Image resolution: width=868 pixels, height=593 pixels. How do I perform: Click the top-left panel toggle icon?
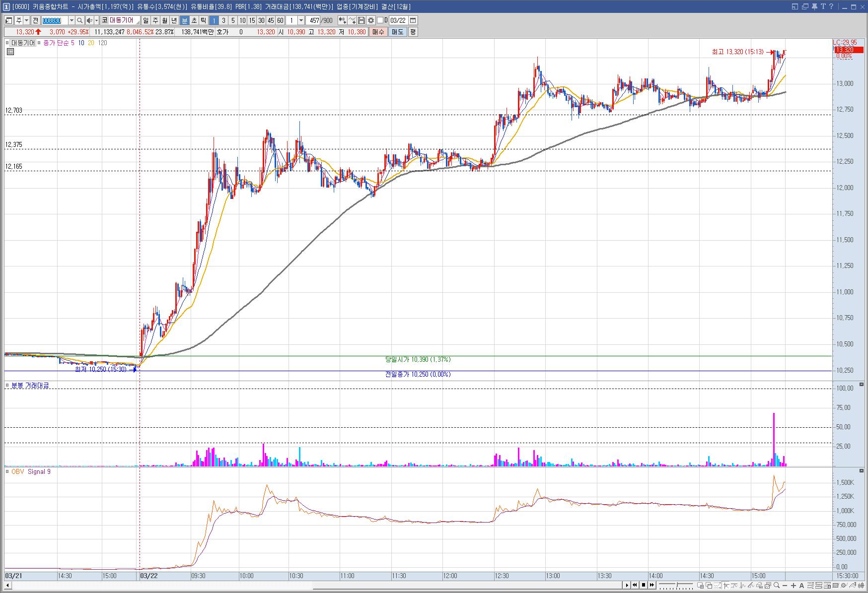pyautogui.click(x=9, y=20)
